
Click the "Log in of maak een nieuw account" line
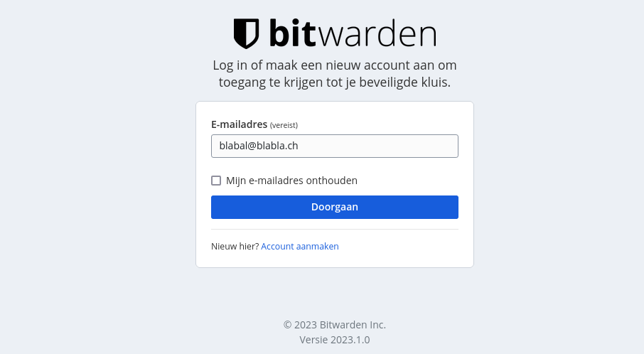[x=334, y=65]
